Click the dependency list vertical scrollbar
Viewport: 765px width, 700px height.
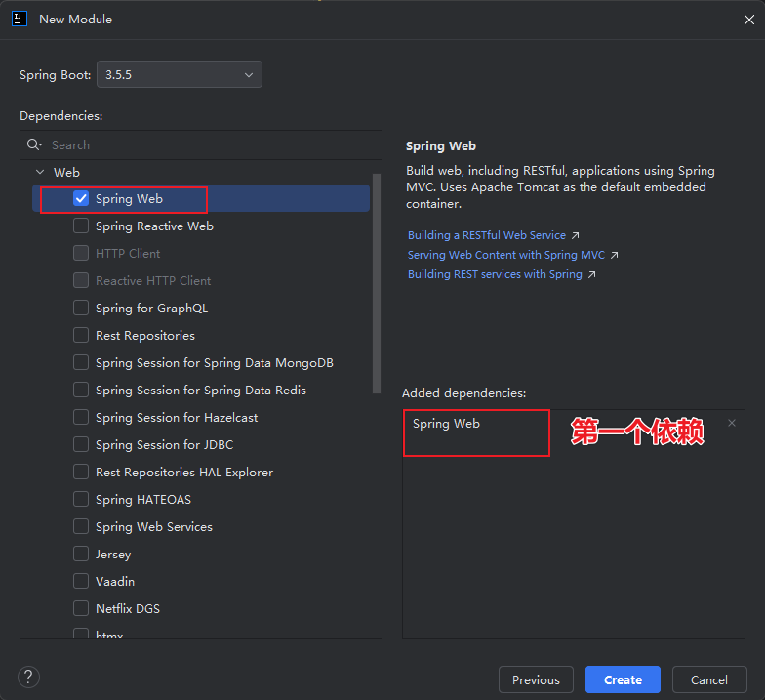point(377,283)
